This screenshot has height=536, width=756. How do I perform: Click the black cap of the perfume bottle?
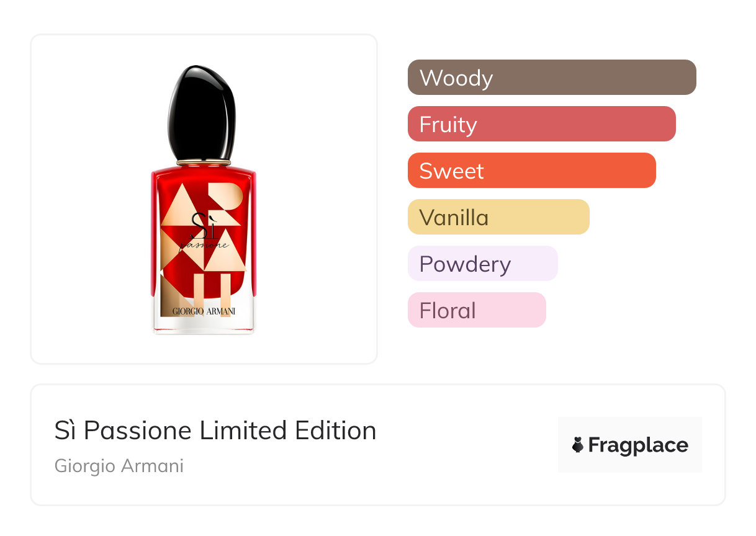(202, 113)
